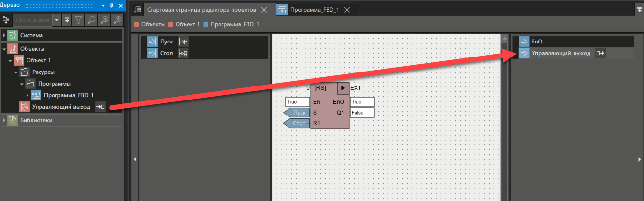Click the search-next (down arrow) magnifier icon
644x201 pixels.
click(x=118, y=20)
